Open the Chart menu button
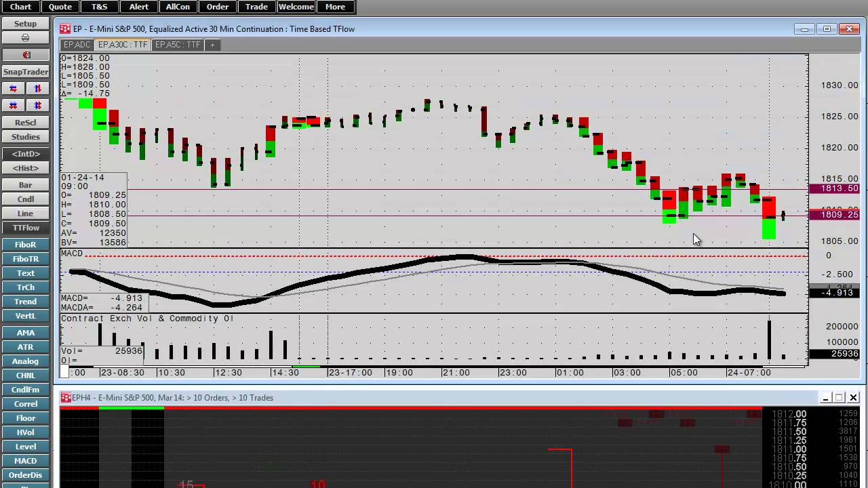868x488 pixels. [20, 7]
